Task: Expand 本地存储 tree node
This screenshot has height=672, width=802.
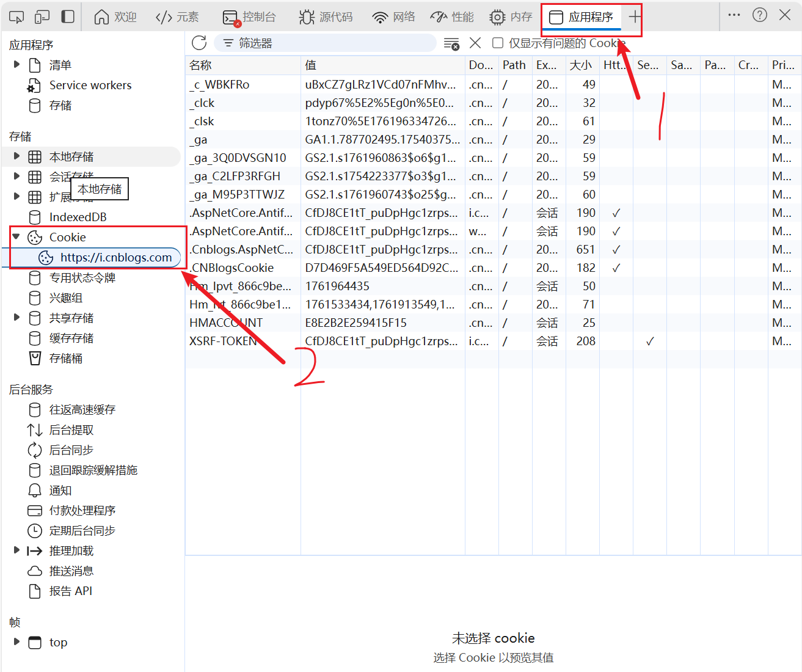Action: [16, 156]
